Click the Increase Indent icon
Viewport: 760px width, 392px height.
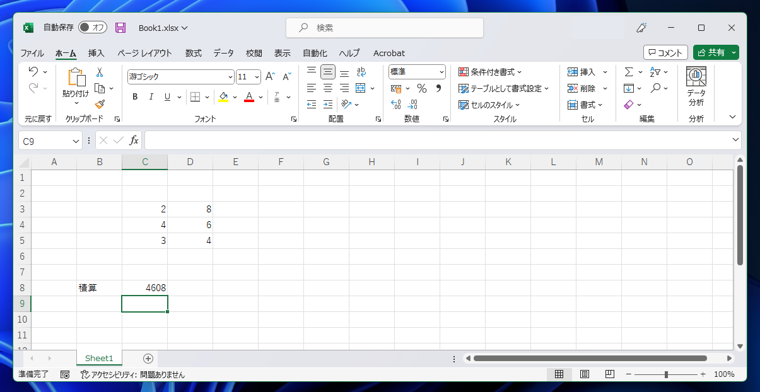pyautogui.click(x=328, y=104)
